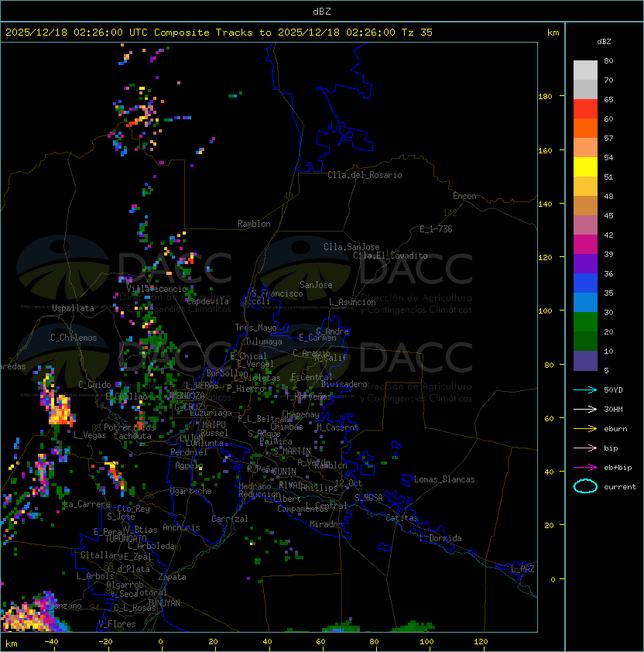Click the TUNUYAN label
The image size is (644, 652).
click(164, 603)
